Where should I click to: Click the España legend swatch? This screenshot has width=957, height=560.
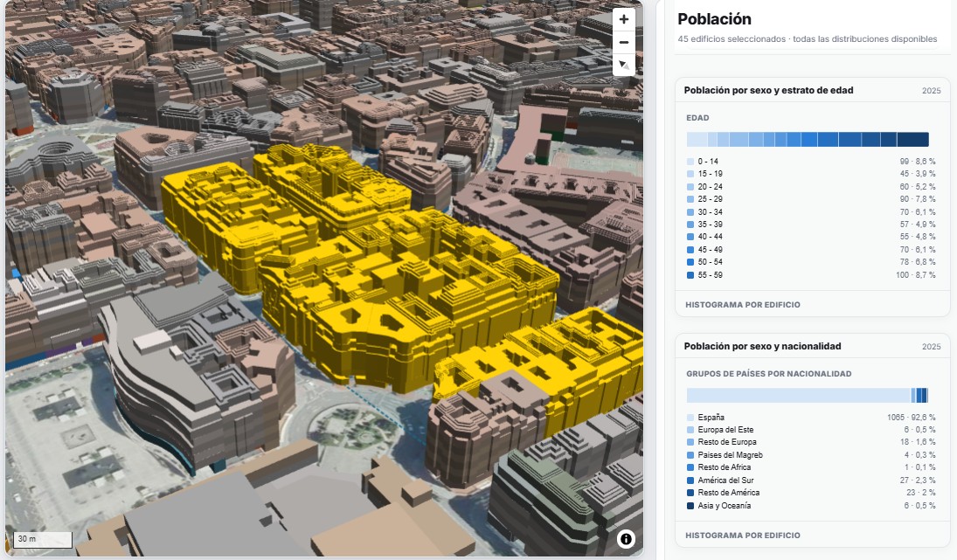(x=690, y=418)
